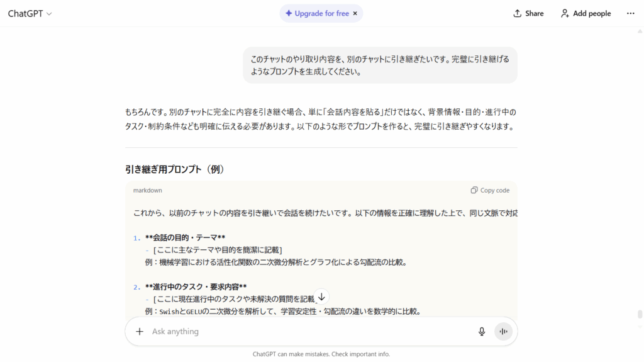The width and height of the screenshot is (644, 362).
Task: Open the three-dot more options menu
Action: [x=630, y=13]
